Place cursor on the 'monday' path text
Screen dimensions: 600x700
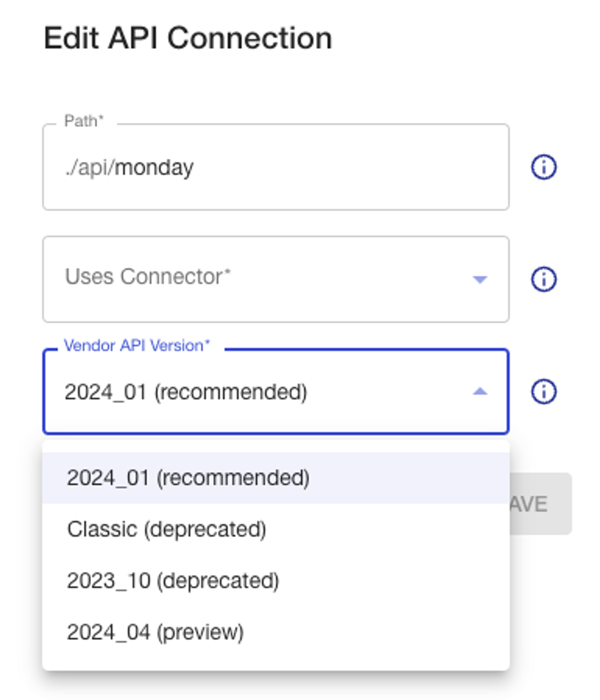point(154,167)
